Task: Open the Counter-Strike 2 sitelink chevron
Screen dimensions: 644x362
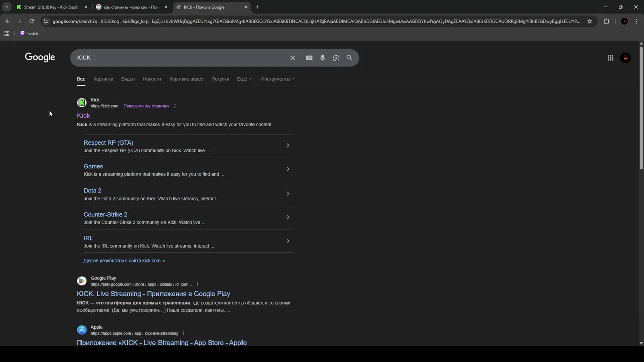Action: tap(288, 217)
